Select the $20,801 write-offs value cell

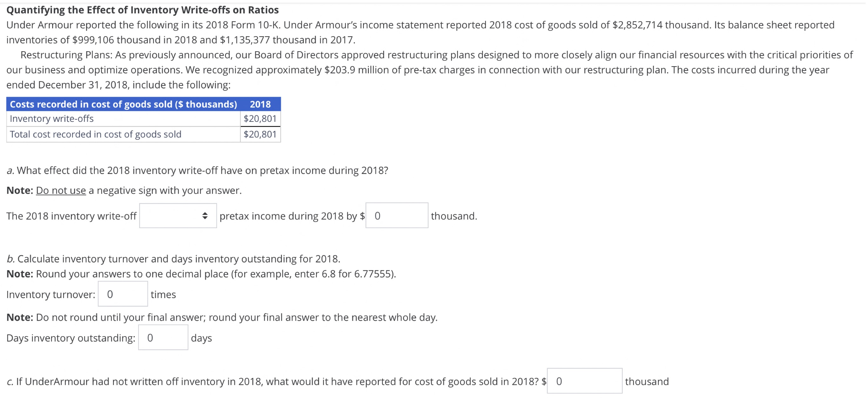(260, 118)
